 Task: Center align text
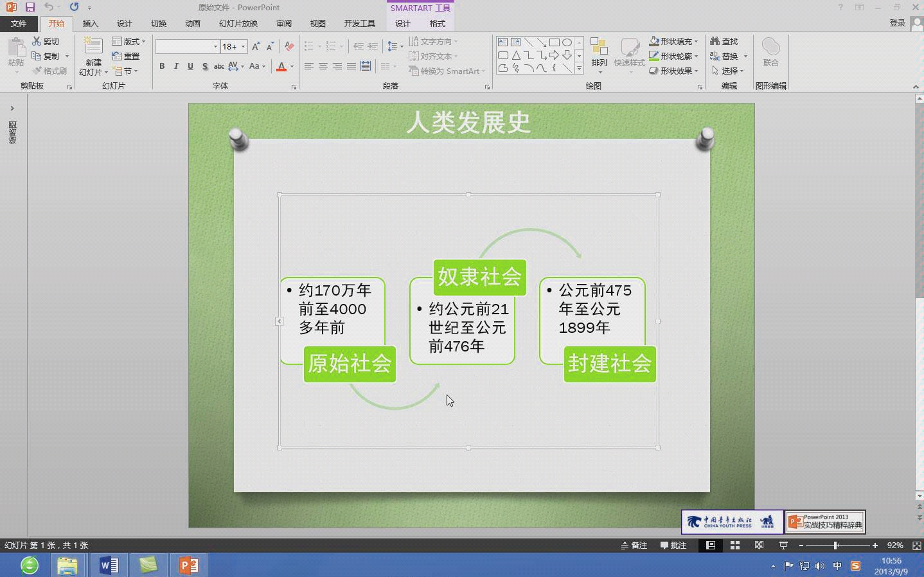[323, 66]
